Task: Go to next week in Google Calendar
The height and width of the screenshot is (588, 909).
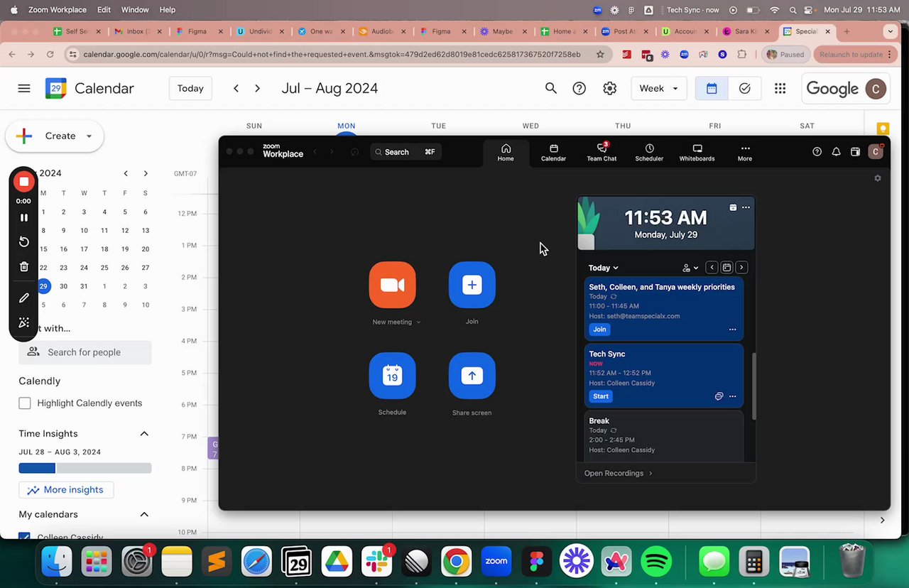Action: pos(257,88)
